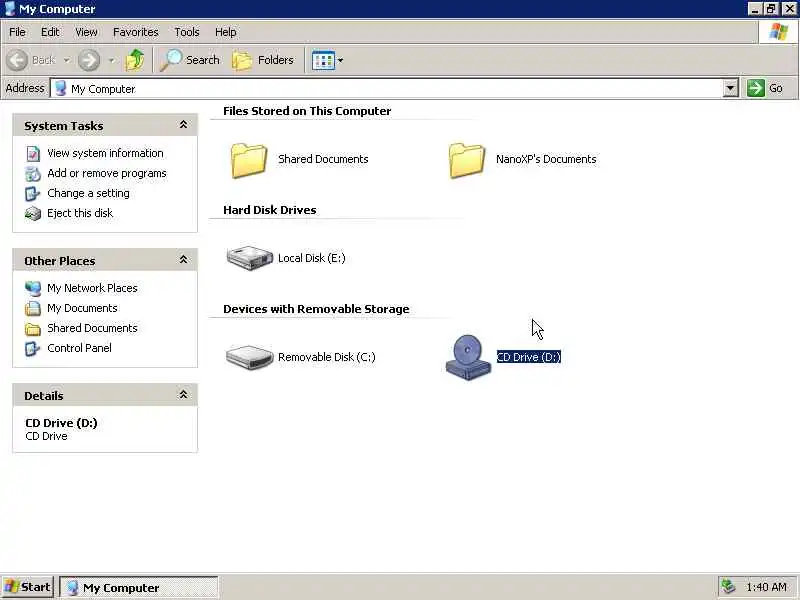Open Control Panel link
The image size is (800, 600).
(79, 347)
